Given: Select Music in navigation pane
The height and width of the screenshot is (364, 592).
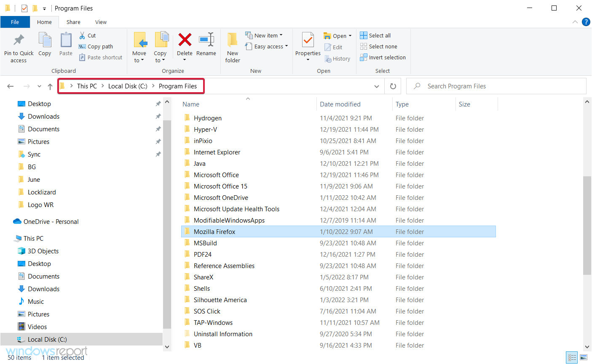Looking at the screenshot, I should pyautogui.click(x=31, y=302).
